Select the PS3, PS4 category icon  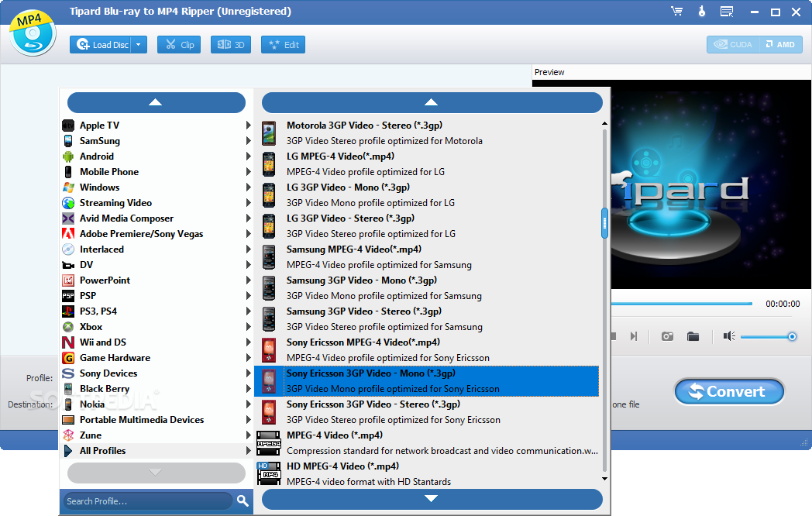coord(68,311)
